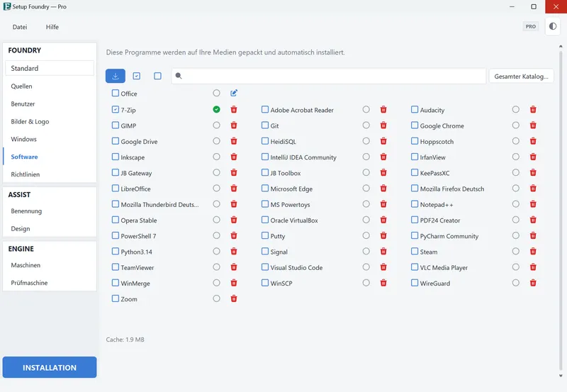The height and width of the screenshot is (392, 567).
Task: Remove Google Drive with its trash icon
Action: pos(234,141)
